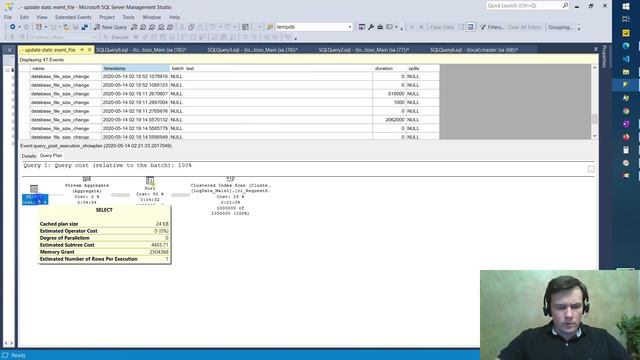This screenshot has width=640, height=360.
Task: Sort by the batch_text column header
Action: pos(271,68)
